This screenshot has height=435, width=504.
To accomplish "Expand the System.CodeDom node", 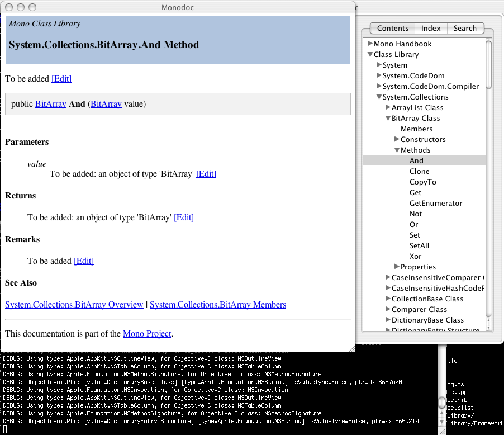I will coord(379,75).
